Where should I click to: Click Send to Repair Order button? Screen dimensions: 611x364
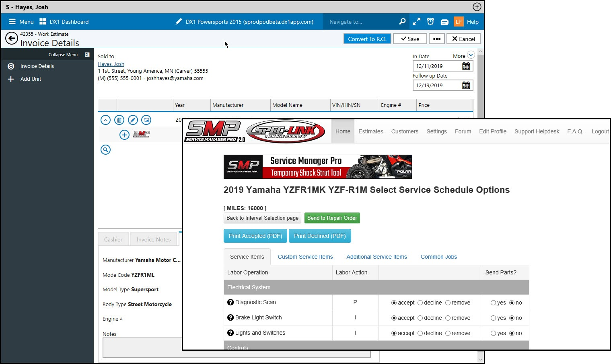pyautogui.click(x=332, y=218)
